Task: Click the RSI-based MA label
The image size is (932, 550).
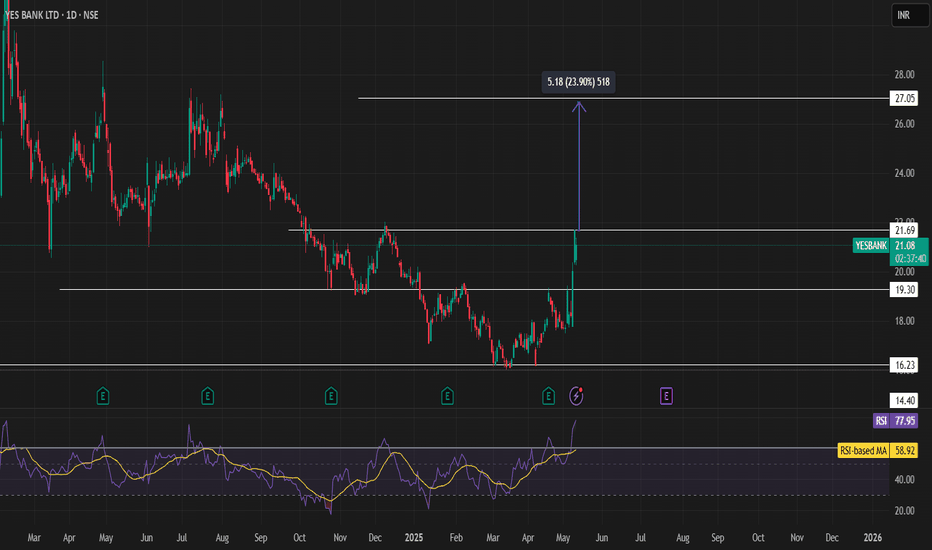Action: [x=863, y=451]
